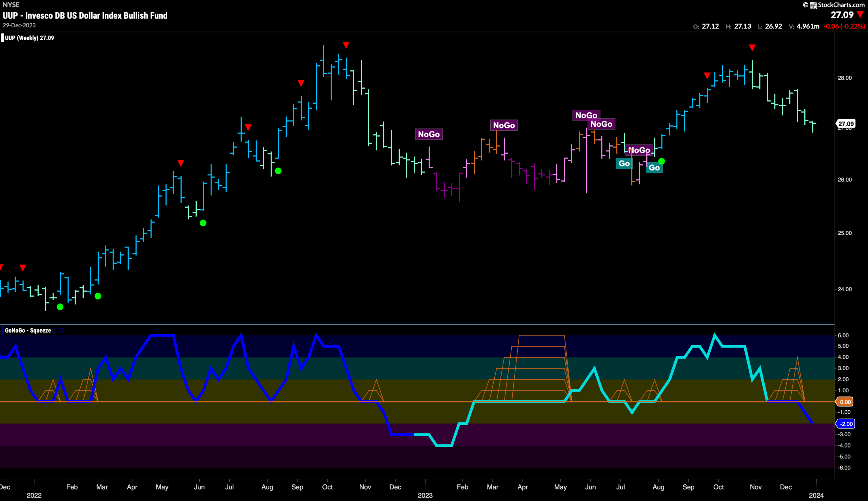Click the NoGo label near March 2023
The image size is (868, 501).
(504, 125)
